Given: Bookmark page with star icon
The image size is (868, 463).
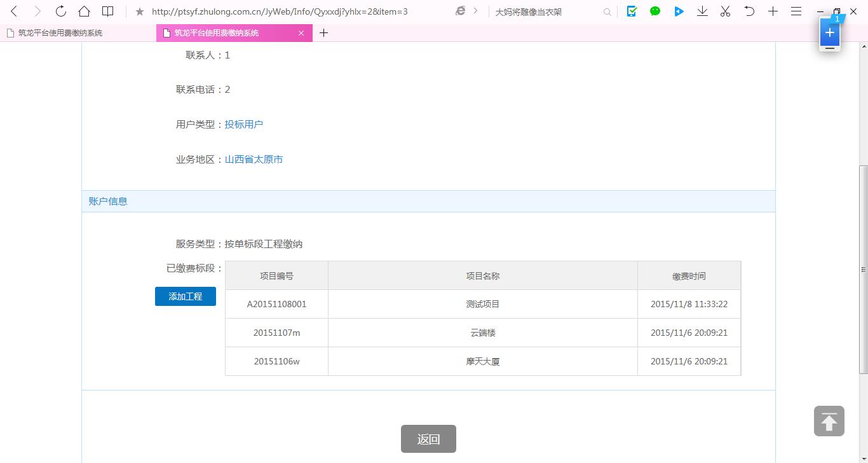Looking at the screenshot, I should (x=140, y=11).
